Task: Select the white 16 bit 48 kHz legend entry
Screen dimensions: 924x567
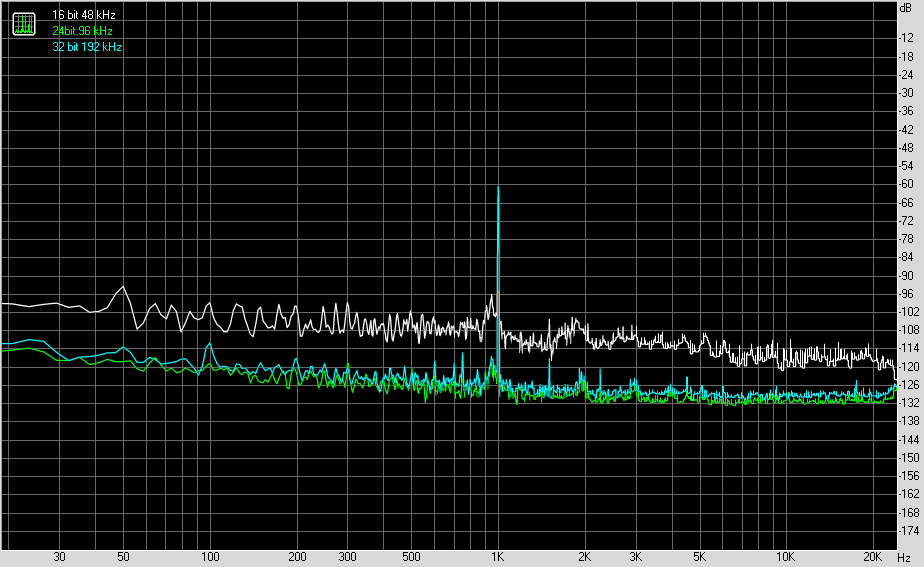Action: (x=84, y=16)
